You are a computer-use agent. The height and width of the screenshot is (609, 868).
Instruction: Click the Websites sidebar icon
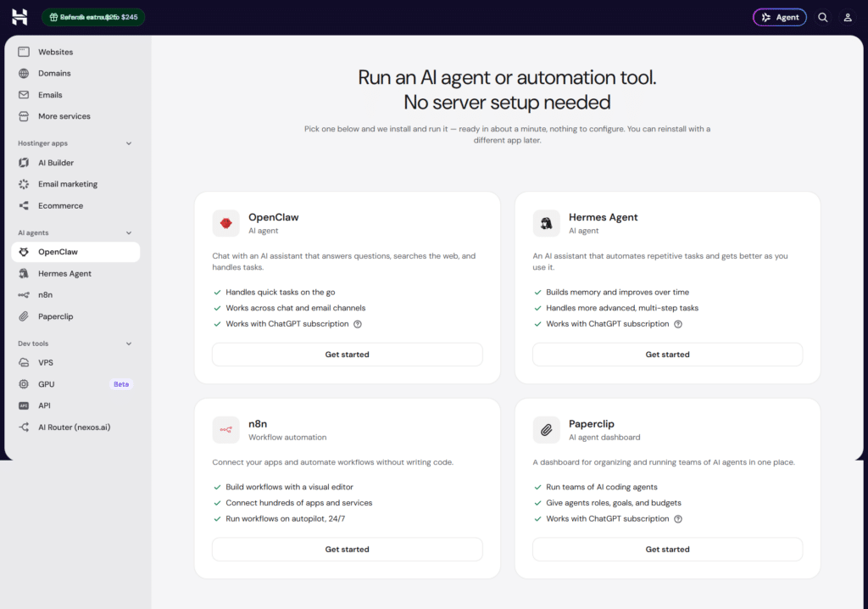(24, 52)
